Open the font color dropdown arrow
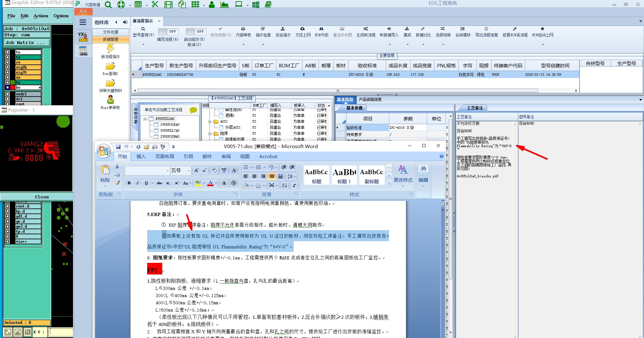The height and width of the screenshot is (338, 644). (216, 183)
